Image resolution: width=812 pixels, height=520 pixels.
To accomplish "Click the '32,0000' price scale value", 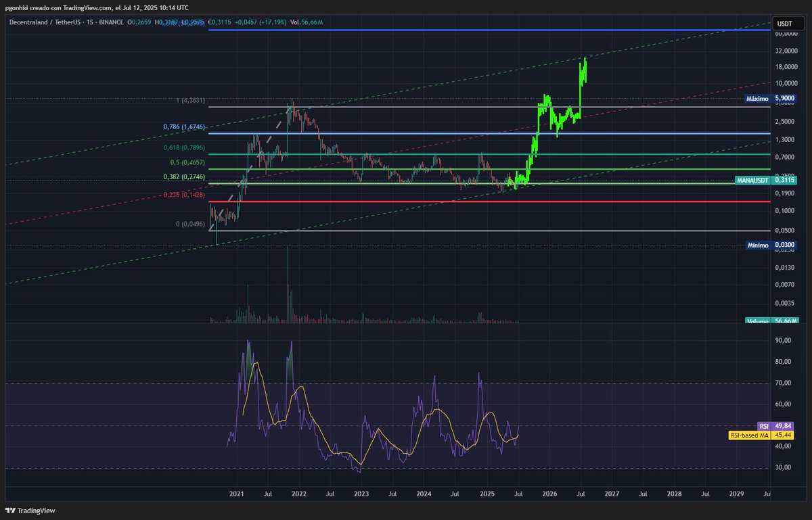I will click(785, 51).
